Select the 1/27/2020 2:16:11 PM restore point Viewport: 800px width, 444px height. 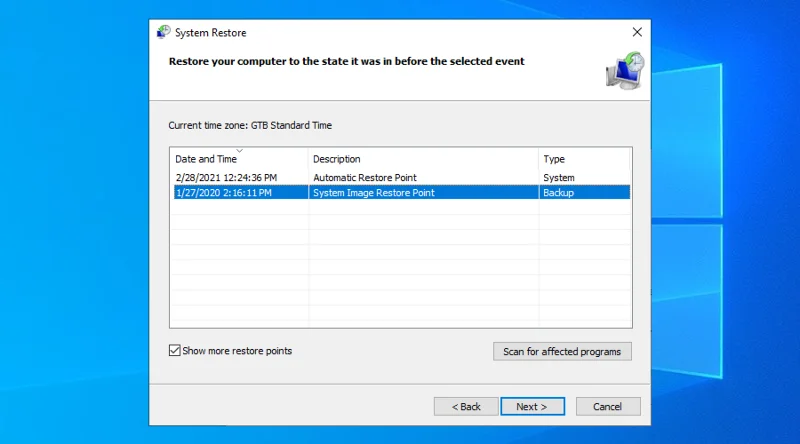[402, 192]
